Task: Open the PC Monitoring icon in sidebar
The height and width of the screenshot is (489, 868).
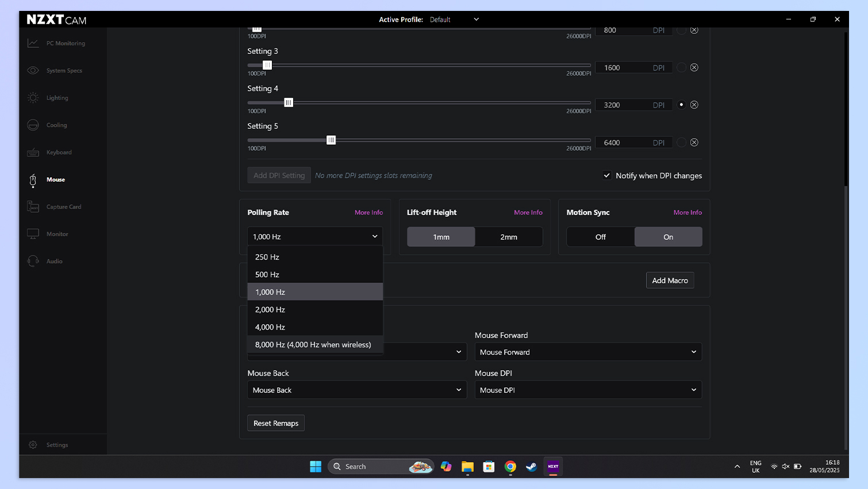Action: coord(33,43)
